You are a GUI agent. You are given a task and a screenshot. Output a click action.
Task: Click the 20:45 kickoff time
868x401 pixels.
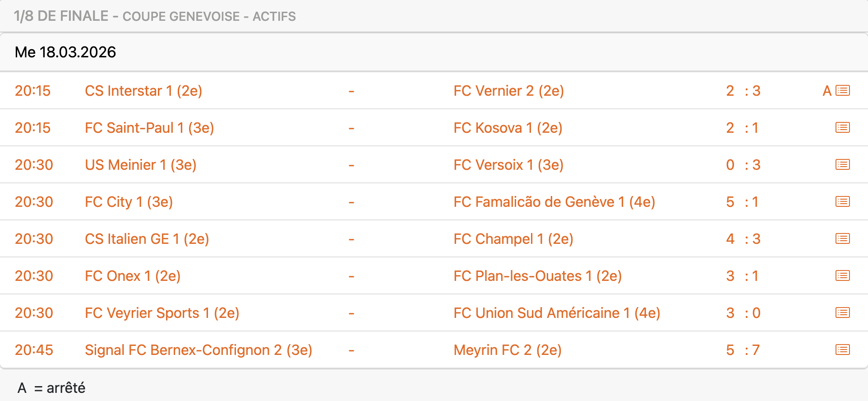(x=34, y=350)
